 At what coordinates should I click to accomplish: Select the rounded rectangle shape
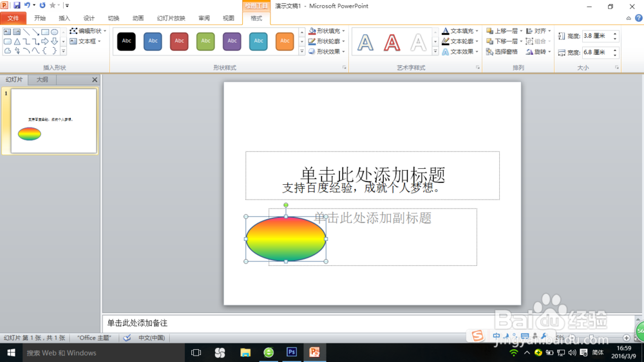7,41
